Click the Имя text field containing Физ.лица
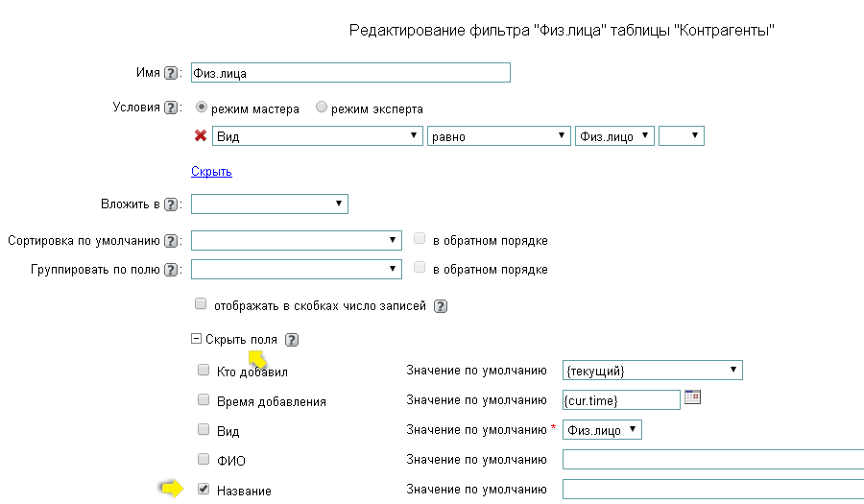 pyautogui.click(x=350, y=73)
